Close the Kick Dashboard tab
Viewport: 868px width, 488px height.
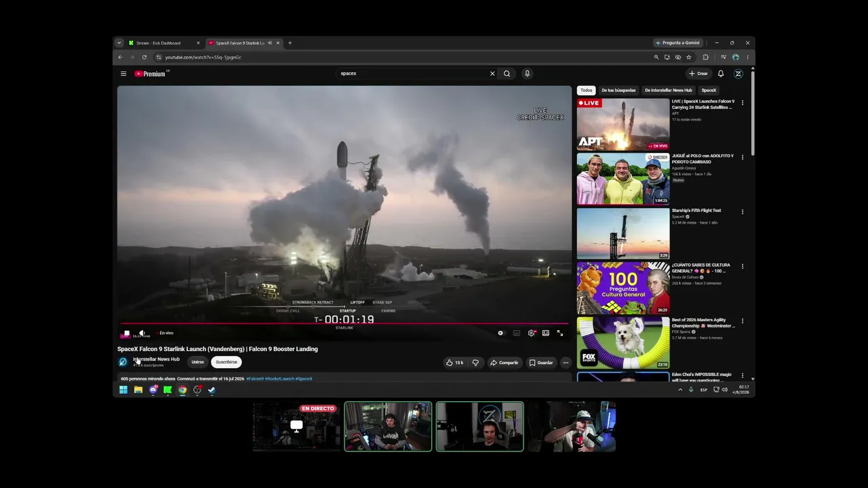click(x=198, y=43)
